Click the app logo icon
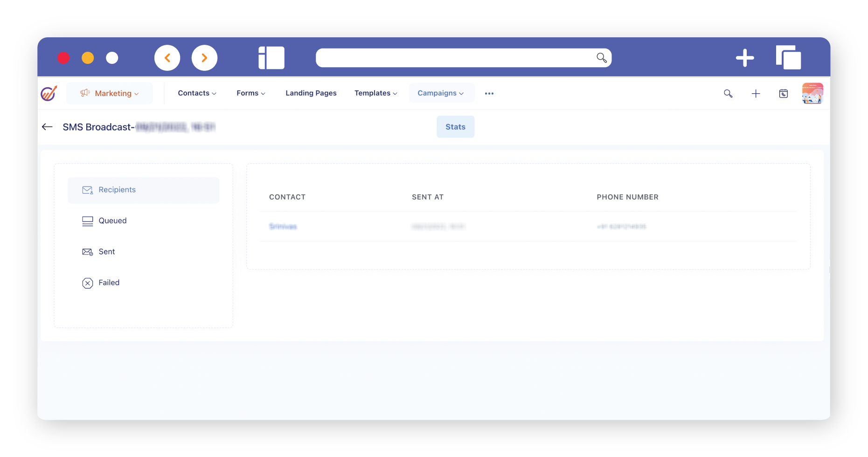The height and width of the screenshot is (457, 868). pos(49,93)
